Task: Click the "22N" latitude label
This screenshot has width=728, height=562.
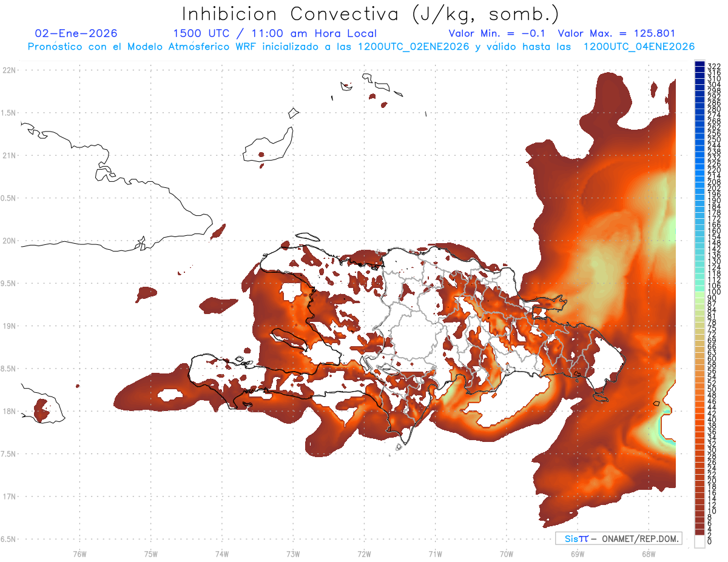Action: (8, 70)
